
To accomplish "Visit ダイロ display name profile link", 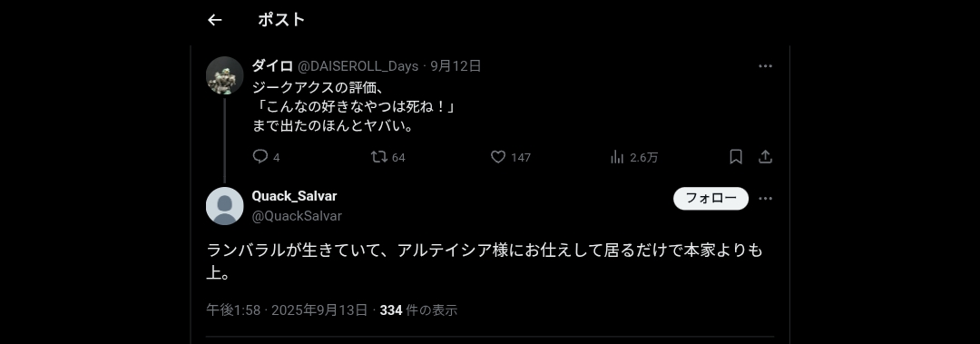I will click(x=272, y=65).
